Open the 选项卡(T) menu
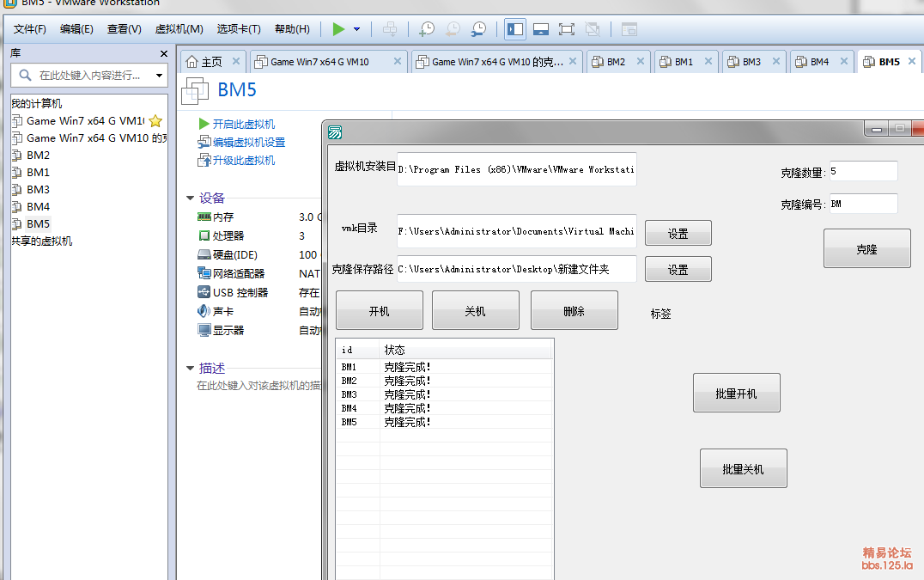 point(239,29)
